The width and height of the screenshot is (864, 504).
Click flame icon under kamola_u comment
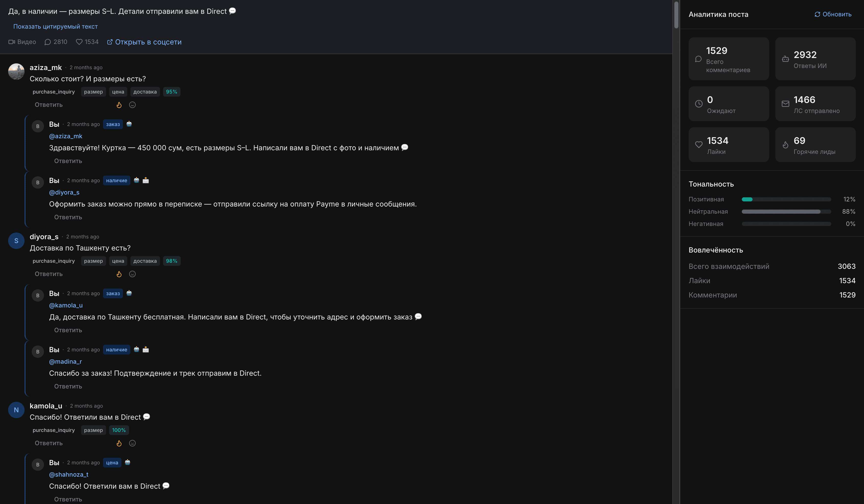click(x=119, y=443)
